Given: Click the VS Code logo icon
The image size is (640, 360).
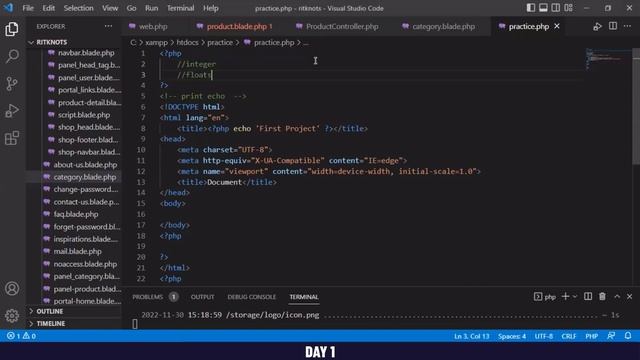Looking at the screenshot, I should (8, 8).
